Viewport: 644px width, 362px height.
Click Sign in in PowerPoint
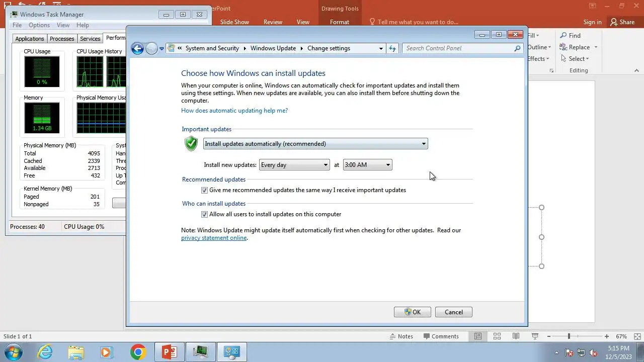pos(592,22)
